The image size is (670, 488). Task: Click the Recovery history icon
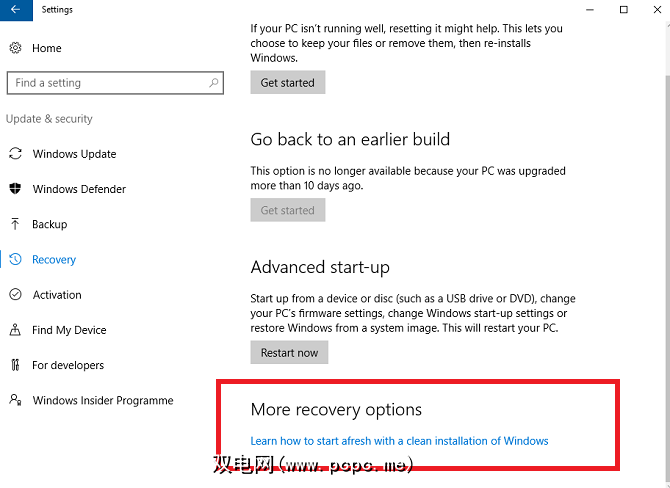(x=15, y=260)
